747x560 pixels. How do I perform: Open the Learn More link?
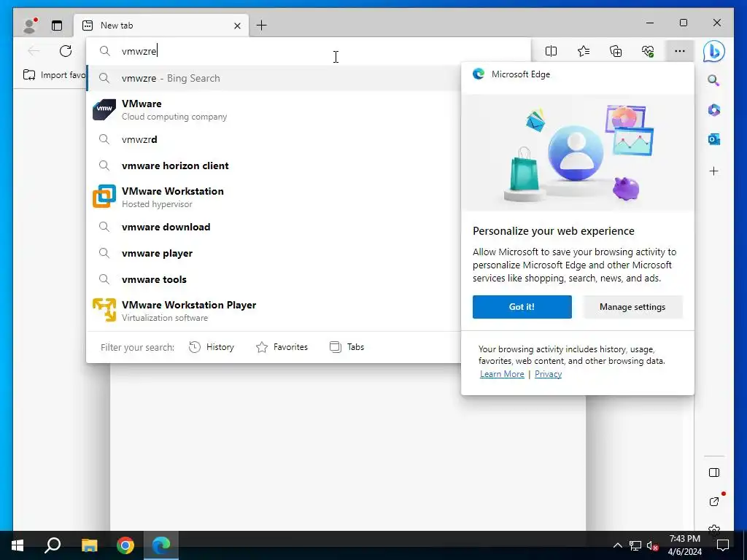point(502,374)
